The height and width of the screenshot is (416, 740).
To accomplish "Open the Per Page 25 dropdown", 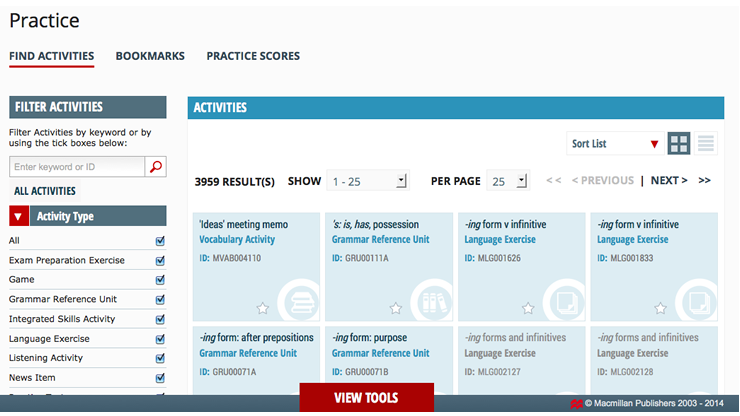I will 509,181.
